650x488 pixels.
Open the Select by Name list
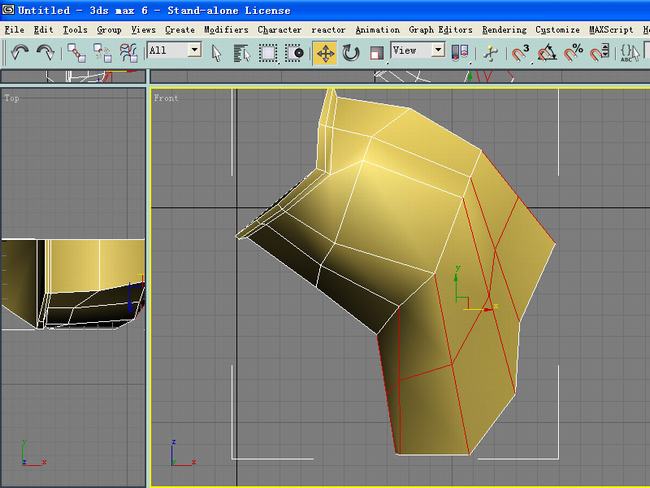(242, 53)
